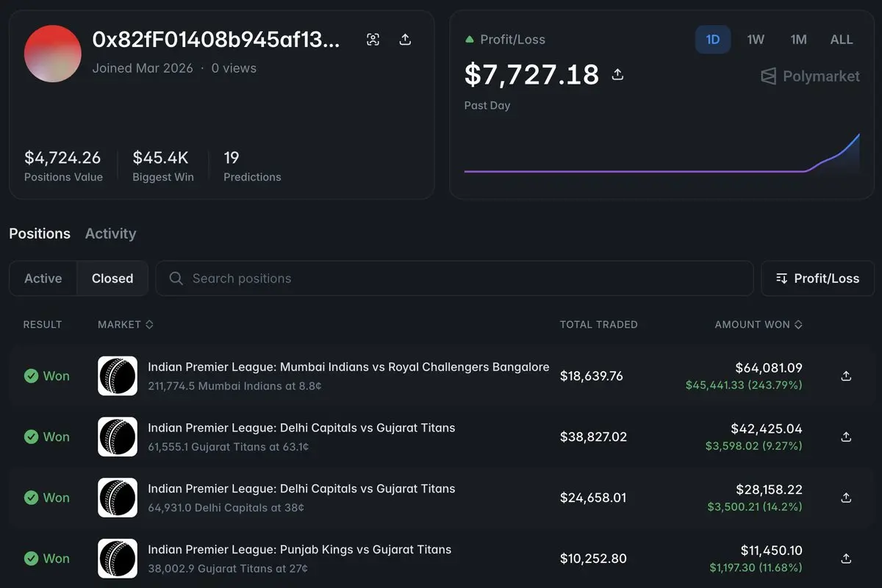This screenshot has height=588, width=882.
Task: Click Joined Mar 2026 text
Action: pos(143,68)
